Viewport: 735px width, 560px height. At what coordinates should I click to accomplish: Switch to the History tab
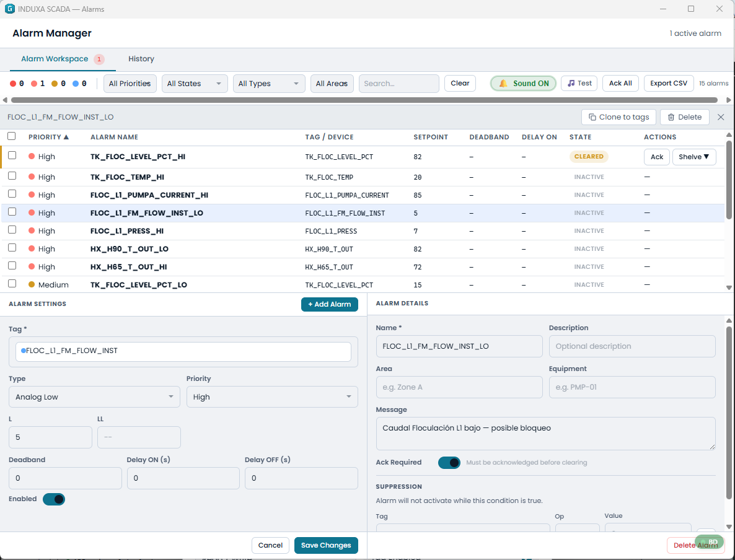click(141, 59)
